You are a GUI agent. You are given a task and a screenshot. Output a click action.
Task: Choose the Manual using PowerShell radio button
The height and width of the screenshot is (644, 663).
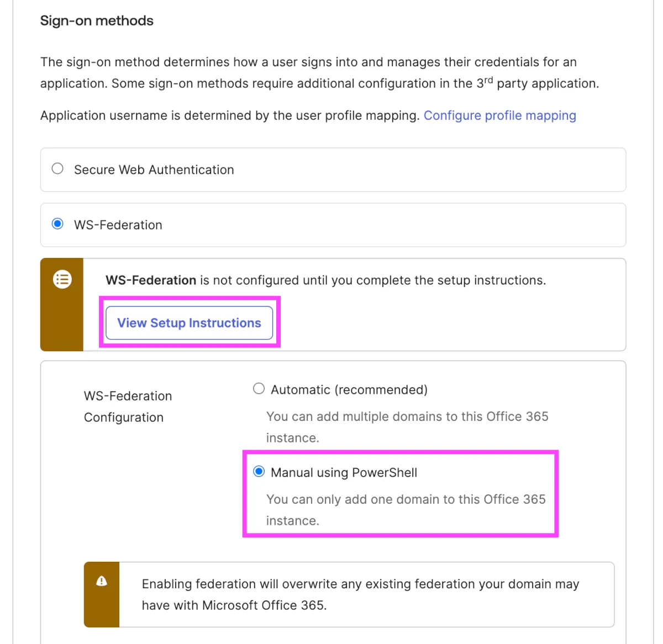[259, 472]
